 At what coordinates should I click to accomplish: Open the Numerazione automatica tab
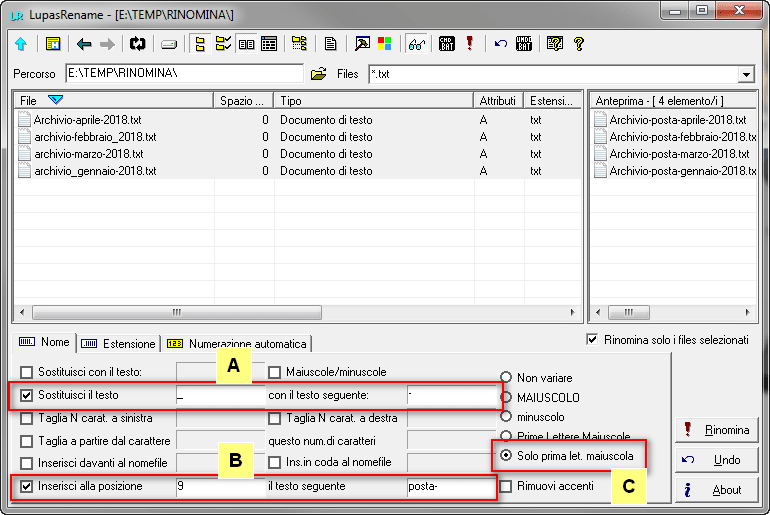pyautogui.click(x=237, y=344)
